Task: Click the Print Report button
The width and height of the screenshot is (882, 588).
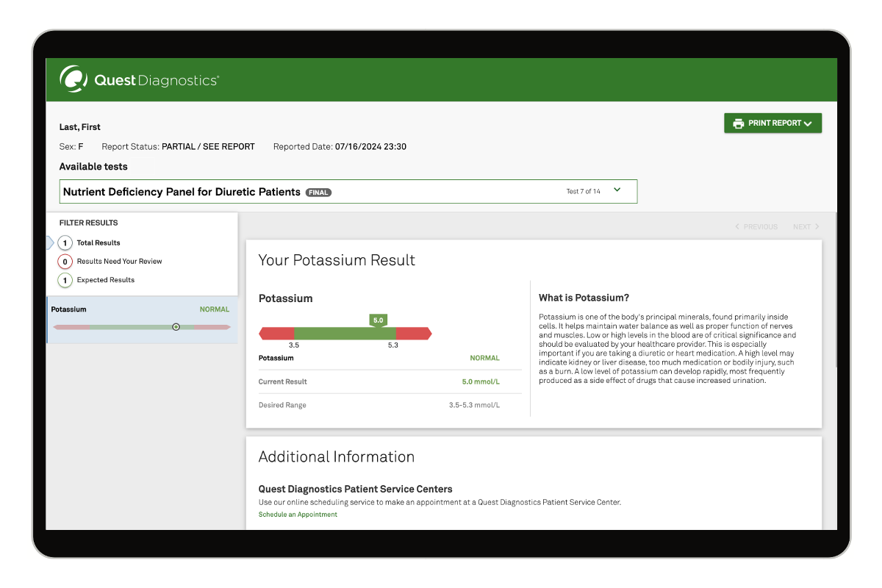Action: [772, 123]
